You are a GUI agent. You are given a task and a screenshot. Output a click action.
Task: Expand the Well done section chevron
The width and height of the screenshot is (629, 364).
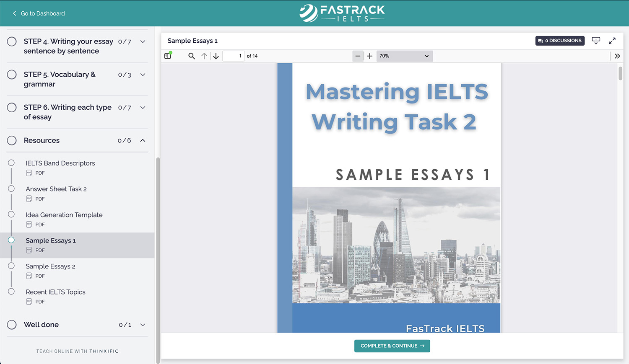point(143,325)
